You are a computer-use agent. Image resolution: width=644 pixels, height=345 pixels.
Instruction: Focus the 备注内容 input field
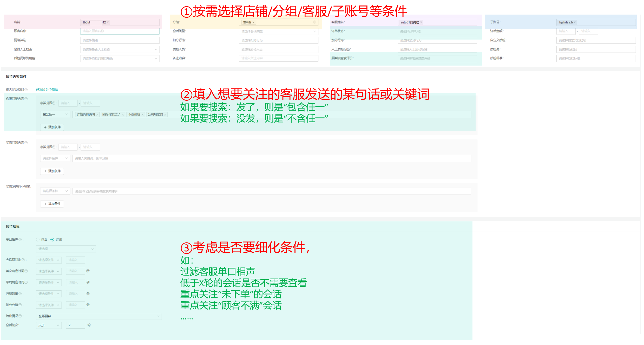coord(278,58)
